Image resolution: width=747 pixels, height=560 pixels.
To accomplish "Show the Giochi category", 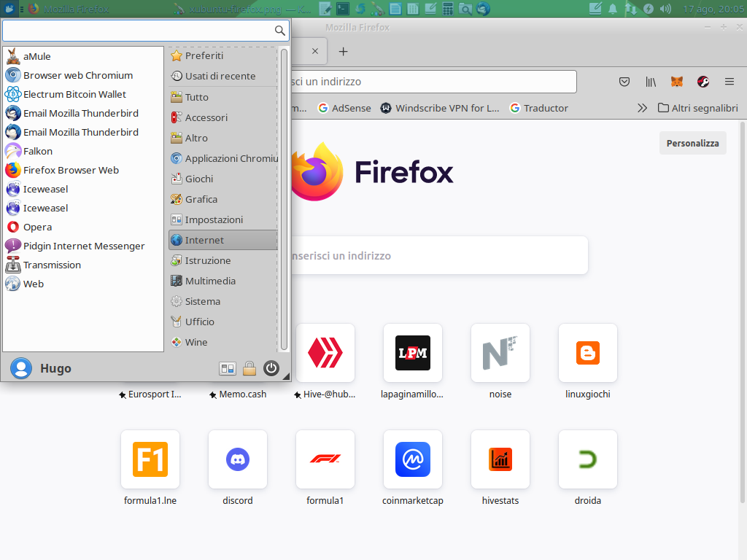I will coord(223,179).
